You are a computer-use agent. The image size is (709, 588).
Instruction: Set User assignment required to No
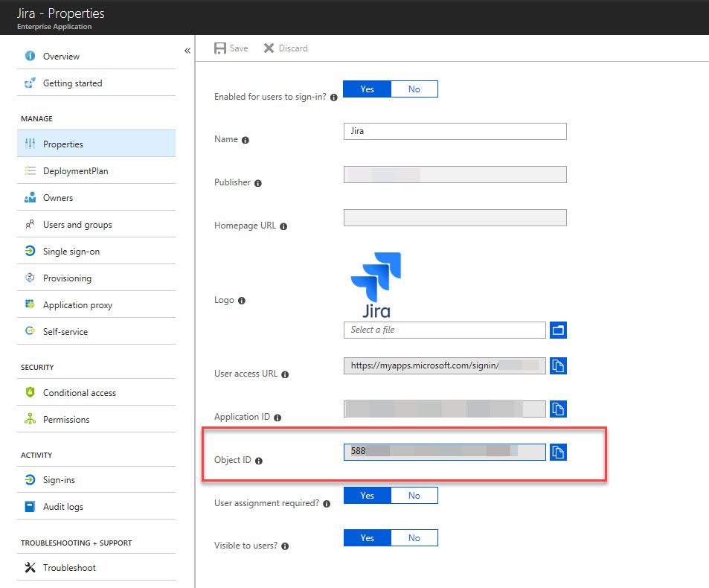pyautogui.click(x=414, y=495)
